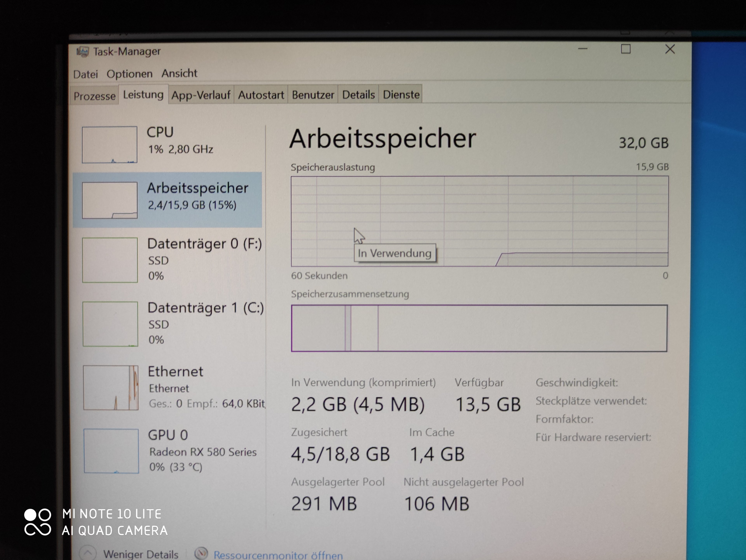The height and width of the screenshot is (560, 746).
Task: Click Ressourcenmonitor öffnen link
Action: click(x=278, y=555)
